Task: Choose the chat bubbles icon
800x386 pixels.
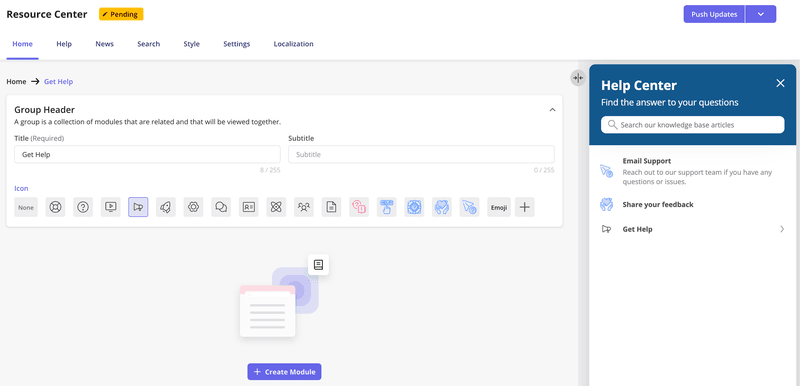Action: (x=221, y=207)
